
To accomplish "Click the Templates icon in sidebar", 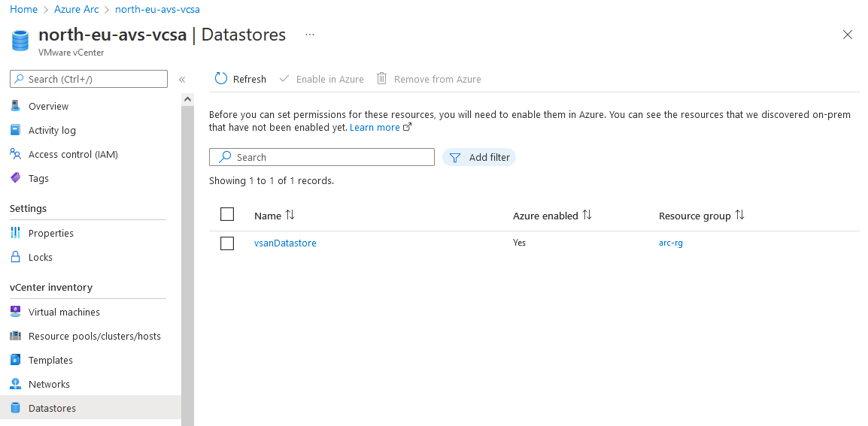I will [16, 360].
